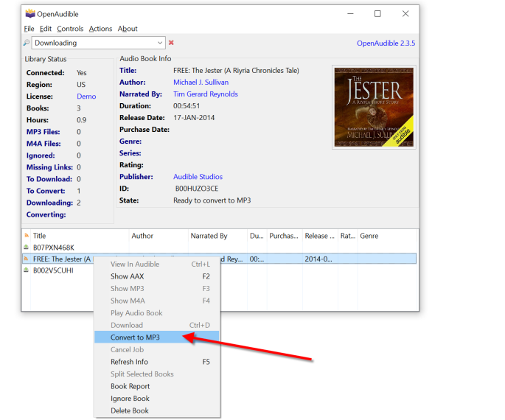This screenshot has height=420, width=505.
Task: Click the OpenAudible app logo icon
Action: point(30,13)
